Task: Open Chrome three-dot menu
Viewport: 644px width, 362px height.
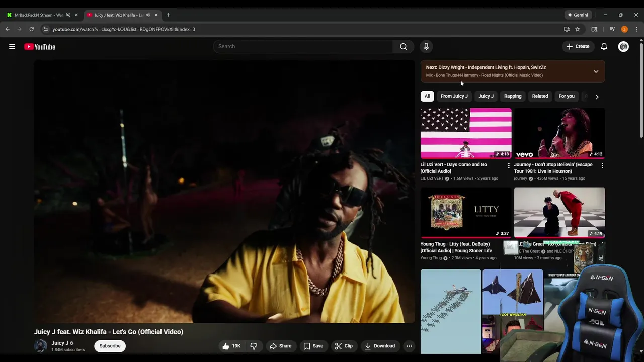Action: point(636,29)
